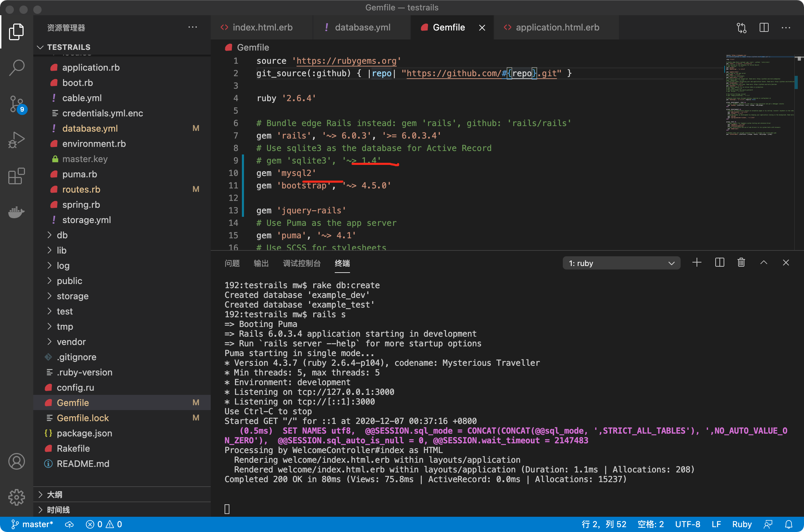Image resolution: width=804 pixels, height=532 pixels.
Task: Switch to database.yml tab
Action: click(362, 28)
